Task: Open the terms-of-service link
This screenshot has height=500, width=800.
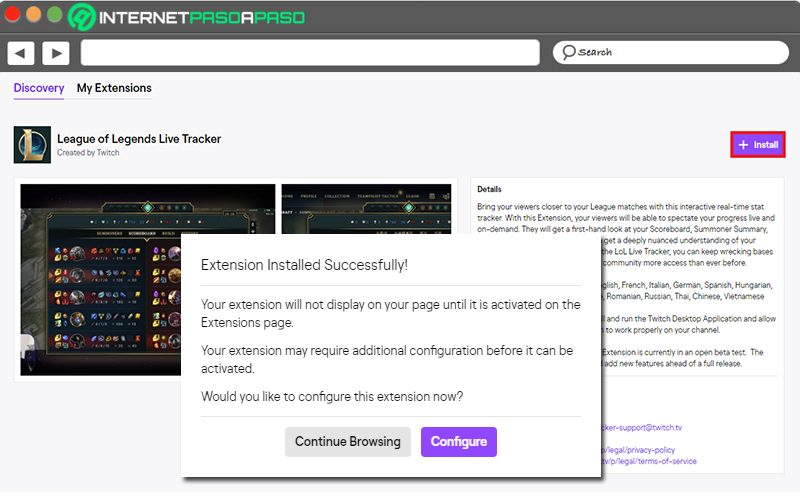Action: [649, 461]
